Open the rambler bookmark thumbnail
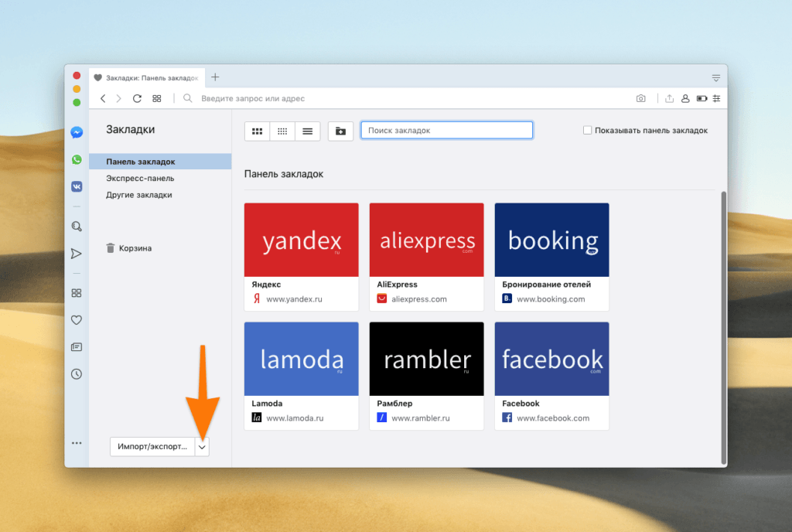792x532 pixels. point(427,359)
